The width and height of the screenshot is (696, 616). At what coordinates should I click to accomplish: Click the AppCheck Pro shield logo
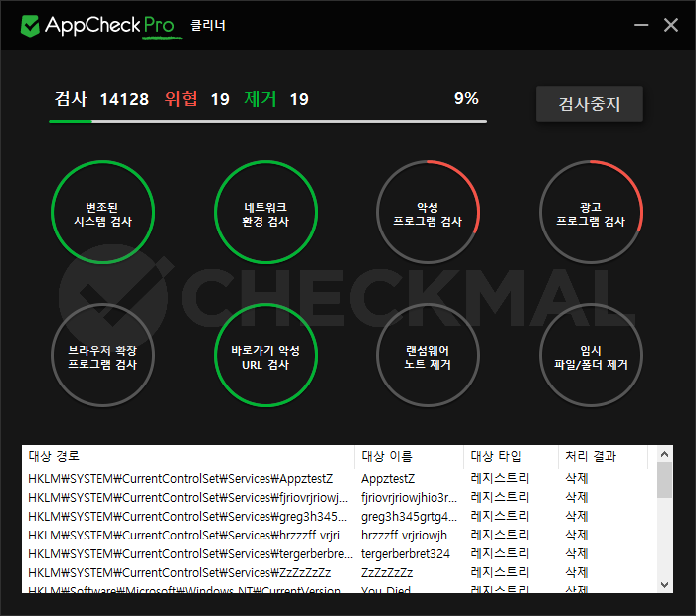[31, 25]
